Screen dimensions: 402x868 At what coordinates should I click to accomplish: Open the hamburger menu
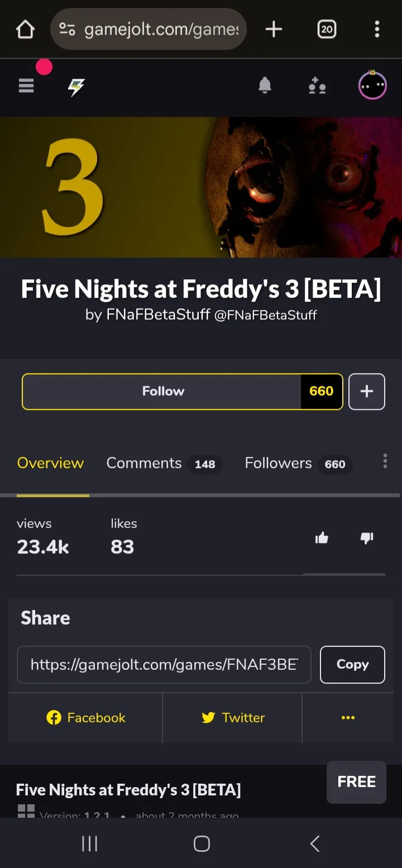(26, 86)
